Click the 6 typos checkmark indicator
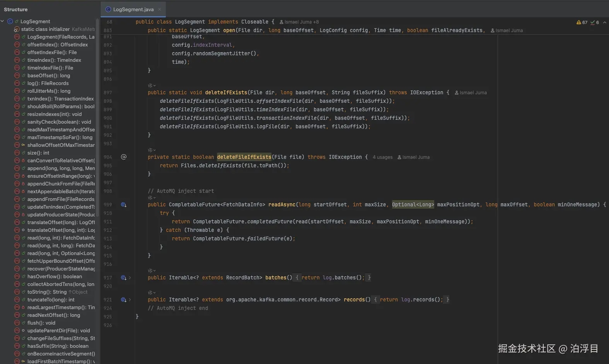609x364 pixels. point(595,22)
